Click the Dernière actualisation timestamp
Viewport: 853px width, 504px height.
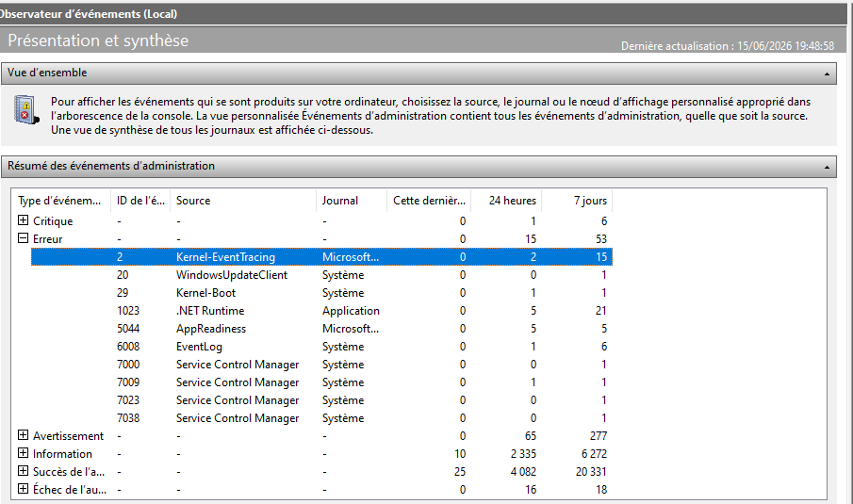click(728, 46)
